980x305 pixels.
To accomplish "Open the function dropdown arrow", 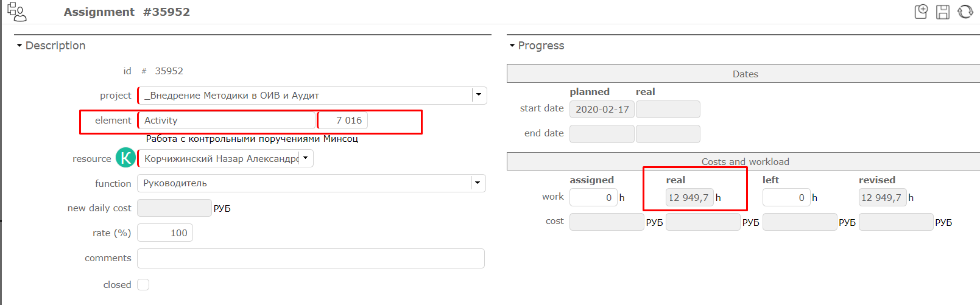I will [x=478, y=183].
